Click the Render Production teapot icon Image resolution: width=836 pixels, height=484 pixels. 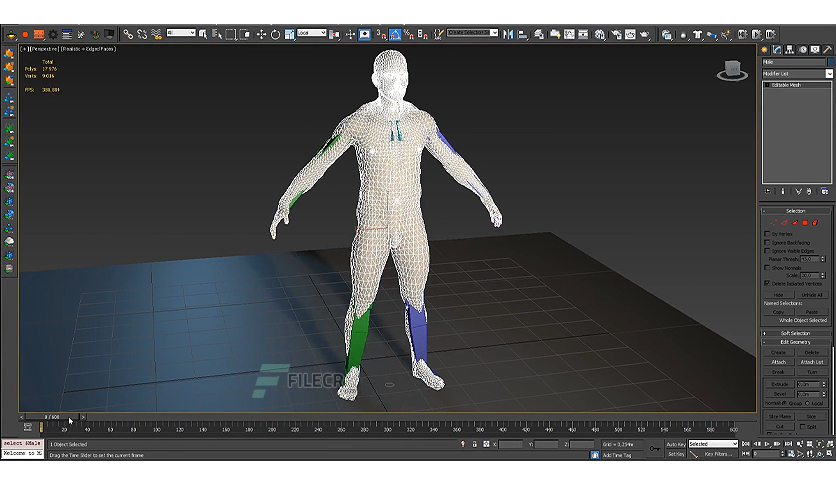click(x=645, y=35)
